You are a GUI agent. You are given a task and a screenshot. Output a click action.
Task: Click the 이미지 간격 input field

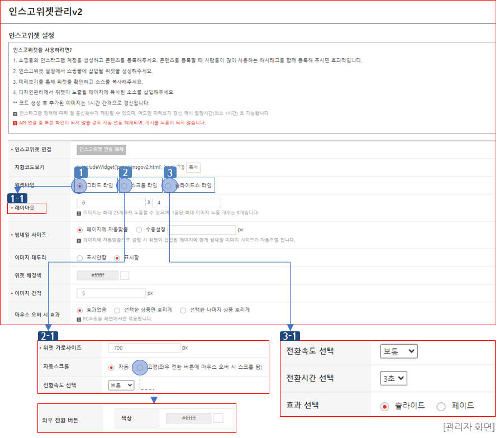pos(111,293)
